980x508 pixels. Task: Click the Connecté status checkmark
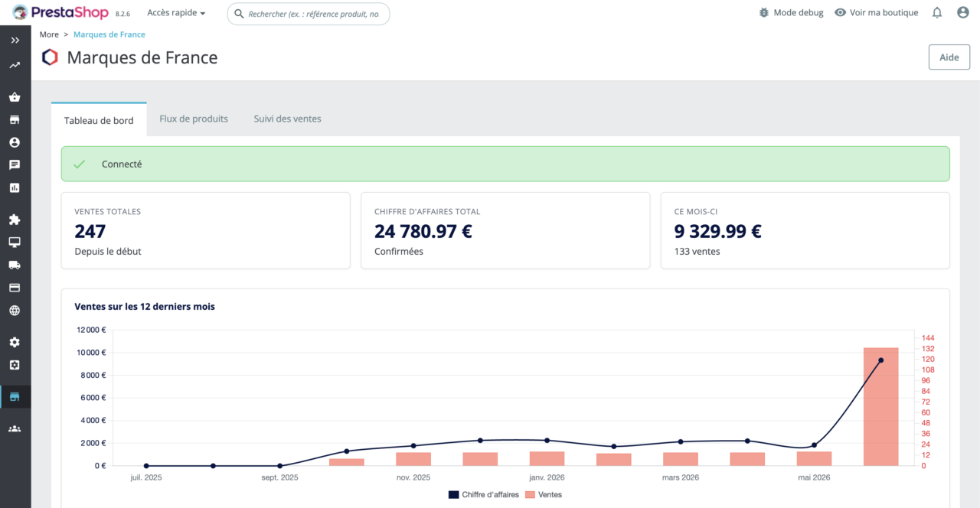coord(79,164)
